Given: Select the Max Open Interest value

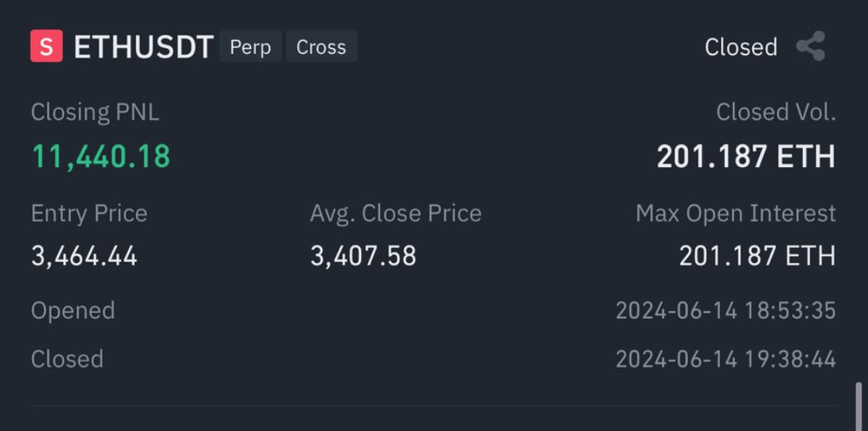Looking at the screenshot, I should pos(757,256).
